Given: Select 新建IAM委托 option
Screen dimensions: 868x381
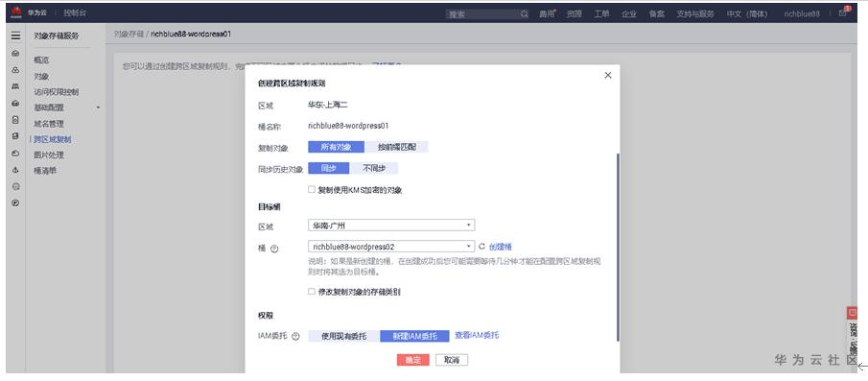Looking at the screenshot, I should 414,336.
